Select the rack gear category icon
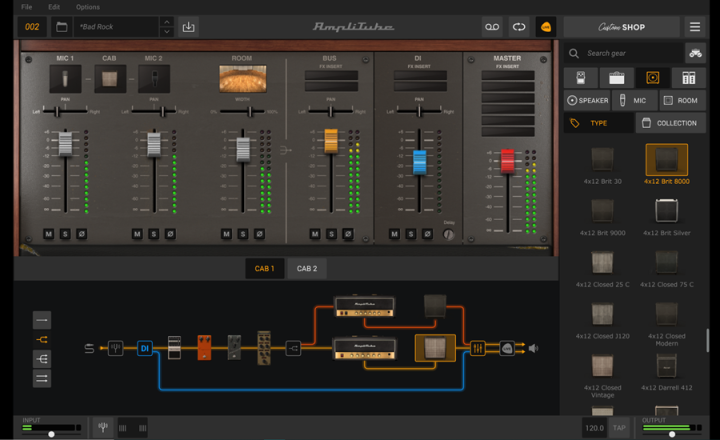 (x=688, y=78)
